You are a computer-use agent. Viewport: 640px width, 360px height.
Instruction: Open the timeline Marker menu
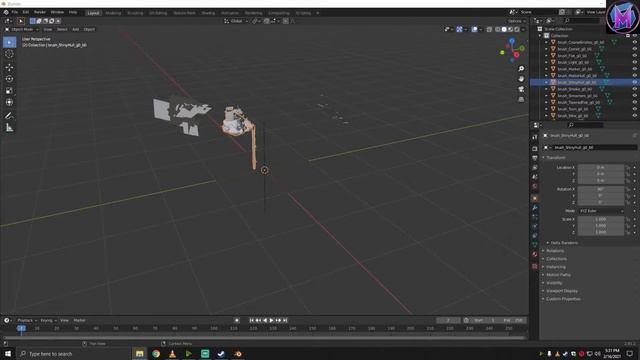[x=80, y=320]
